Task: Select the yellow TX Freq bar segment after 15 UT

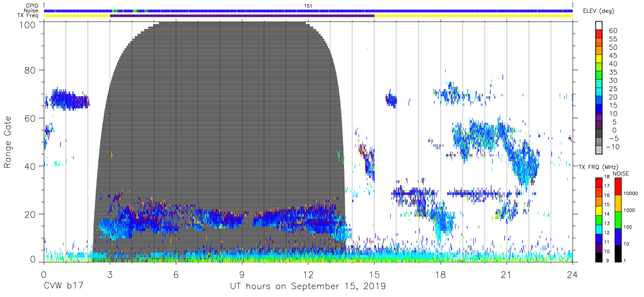Action: (474, 16)
